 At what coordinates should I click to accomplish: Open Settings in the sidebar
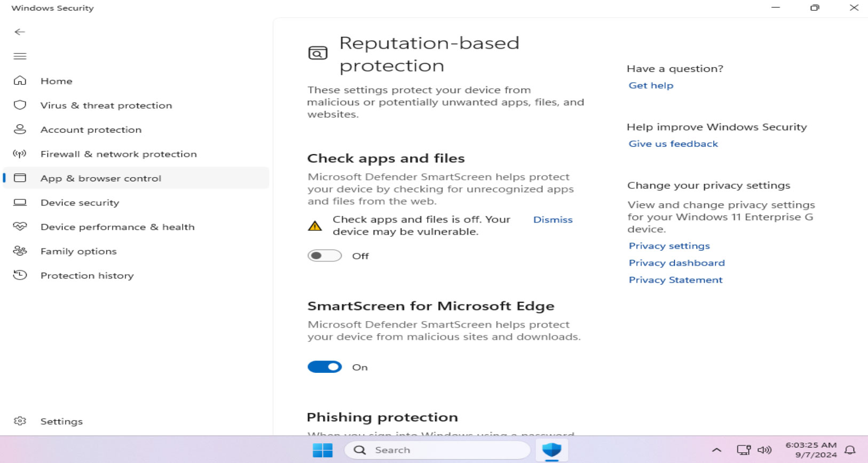[x=136, y=421]
